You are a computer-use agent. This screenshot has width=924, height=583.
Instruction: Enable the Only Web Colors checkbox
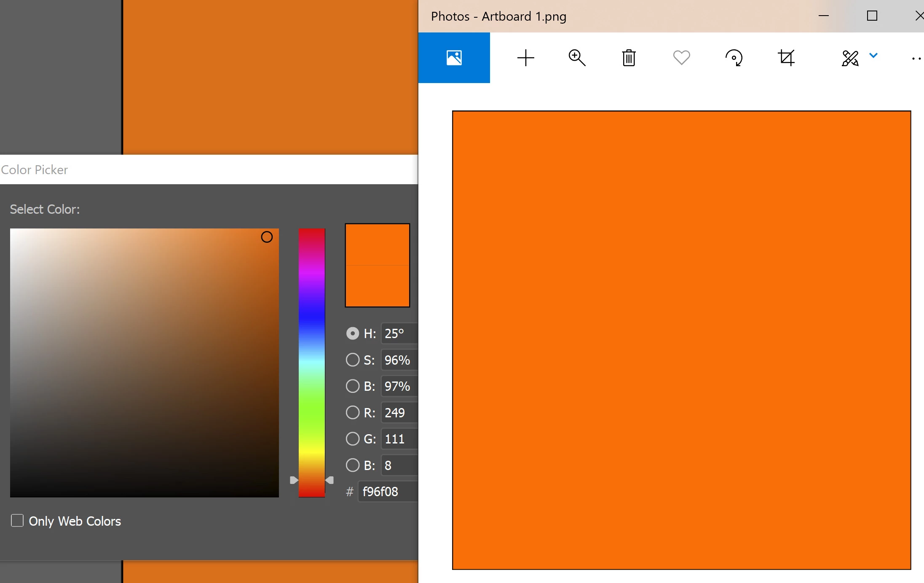point(17,521)
